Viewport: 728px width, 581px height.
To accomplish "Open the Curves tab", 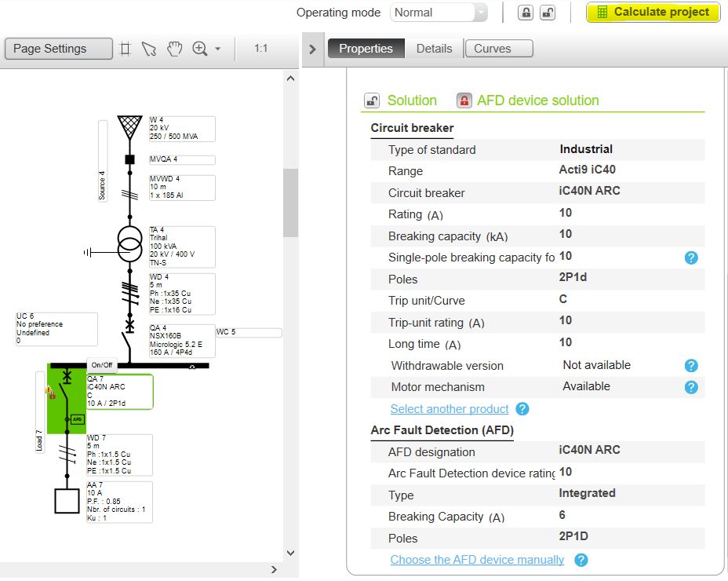I will coord(499,49).
